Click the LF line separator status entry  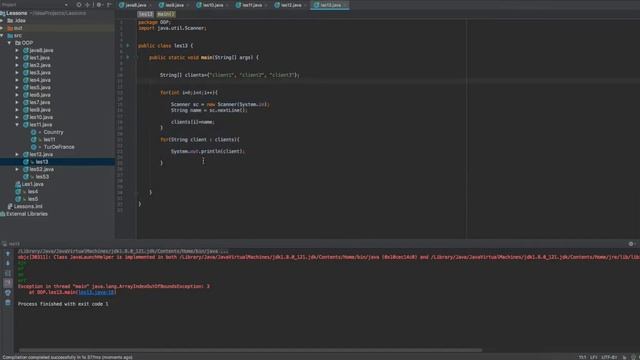[593, 357]
